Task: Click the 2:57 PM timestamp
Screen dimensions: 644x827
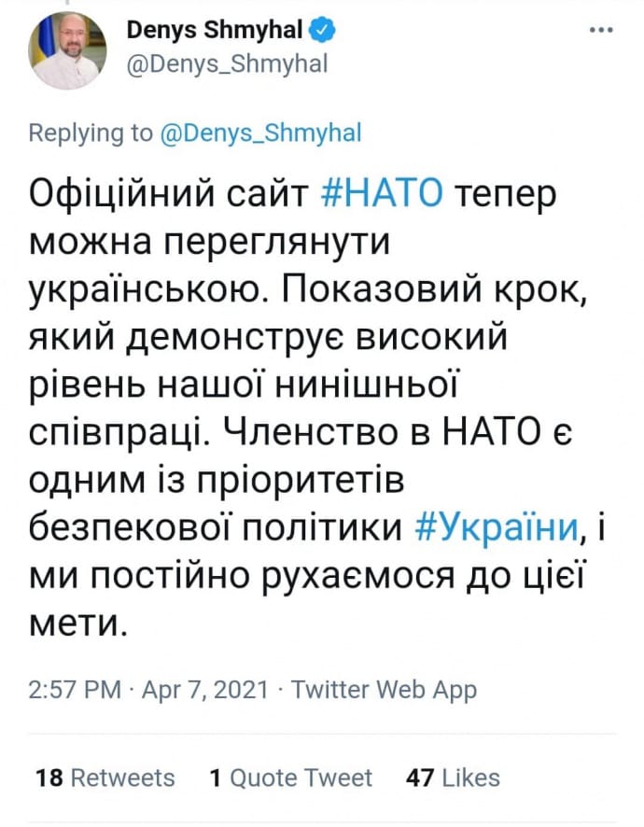Action: 75,691
